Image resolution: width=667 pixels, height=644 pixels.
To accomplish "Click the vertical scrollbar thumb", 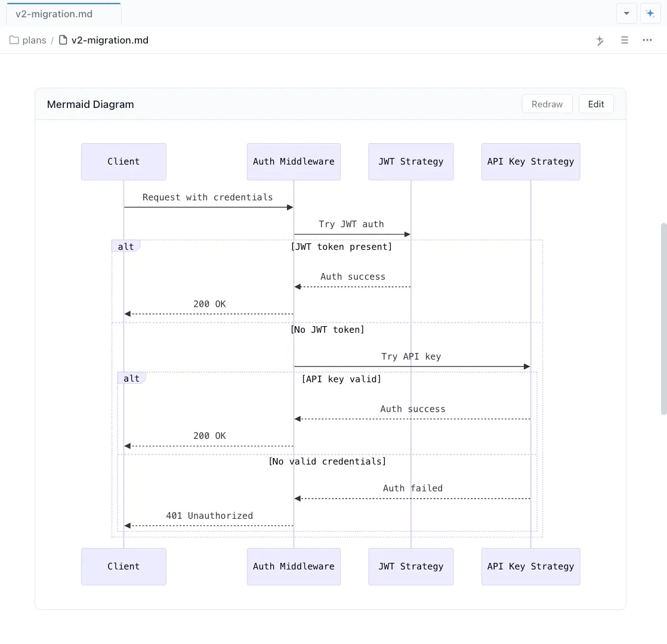I will tap(663, 318).
